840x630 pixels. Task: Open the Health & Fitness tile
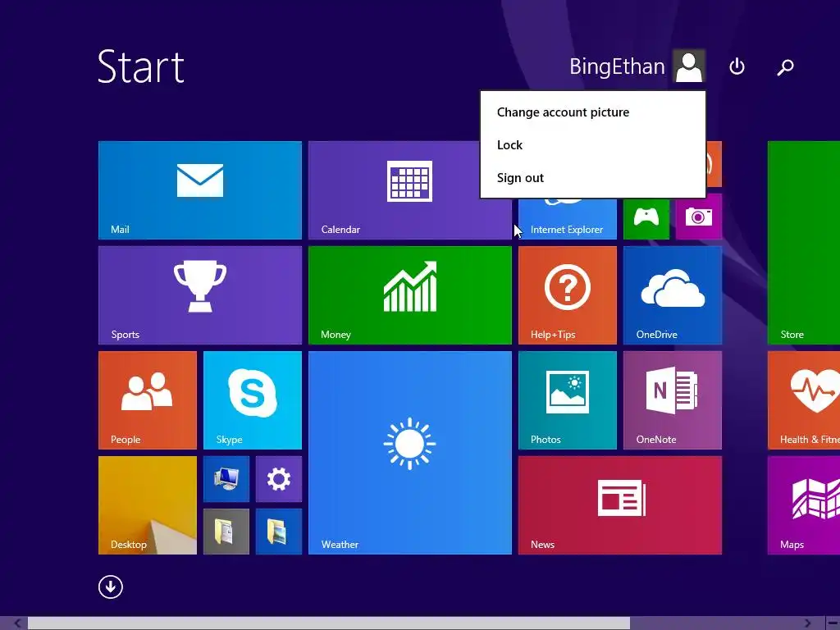804,400
